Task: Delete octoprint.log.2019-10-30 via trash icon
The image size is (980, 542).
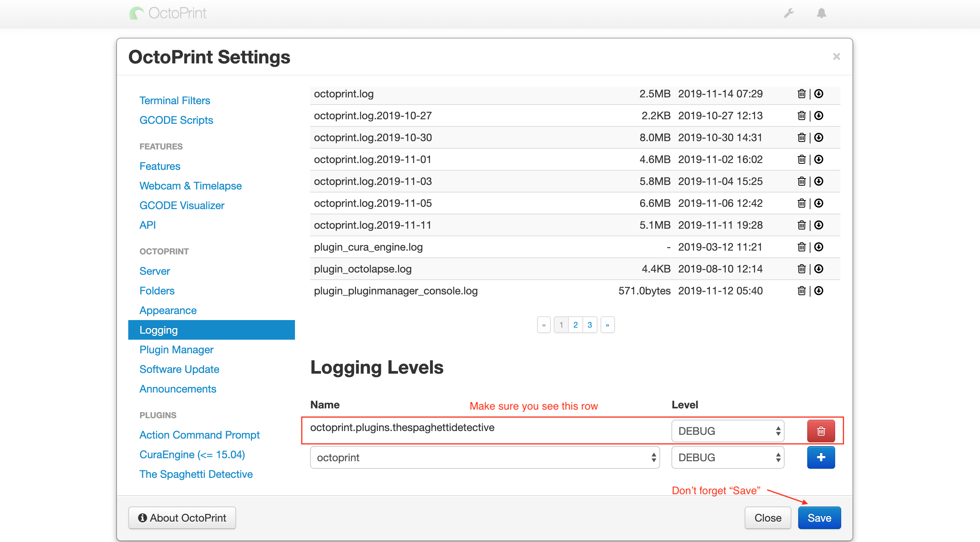Action: [801, 137]
